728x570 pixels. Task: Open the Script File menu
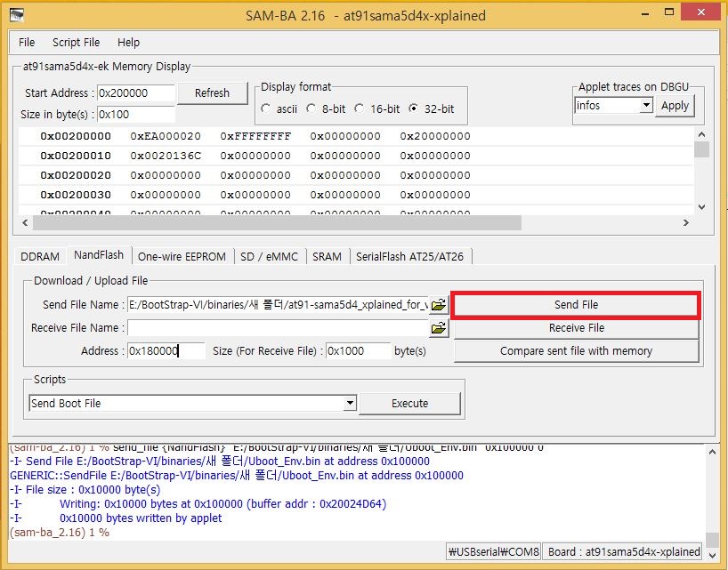coord(76,42)
